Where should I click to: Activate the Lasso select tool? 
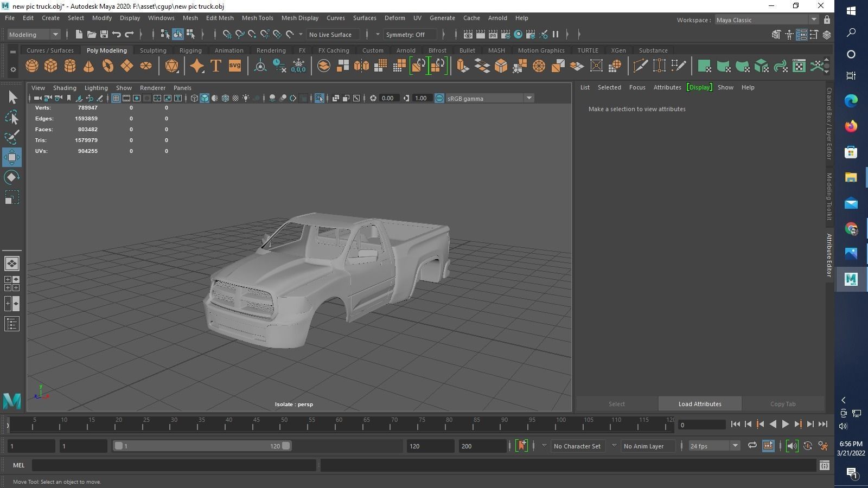12,117
